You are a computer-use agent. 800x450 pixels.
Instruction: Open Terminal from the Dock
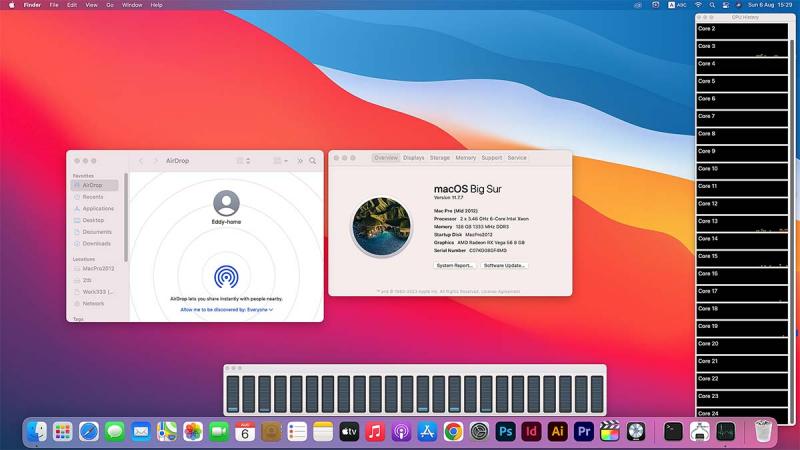(x=673, y=432)
